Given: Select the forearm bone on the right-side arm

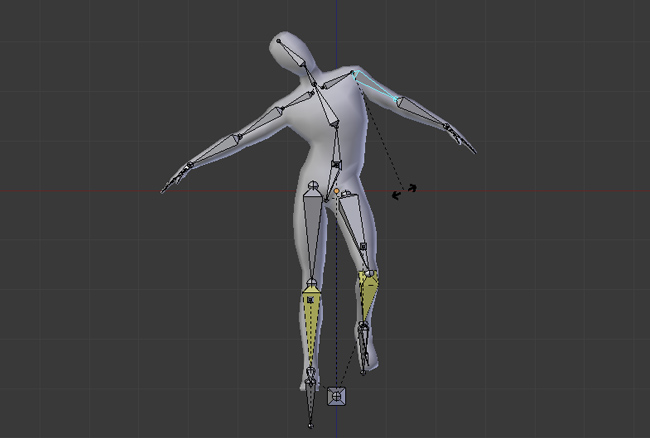Looking at the screenshot, I should 422,111.
